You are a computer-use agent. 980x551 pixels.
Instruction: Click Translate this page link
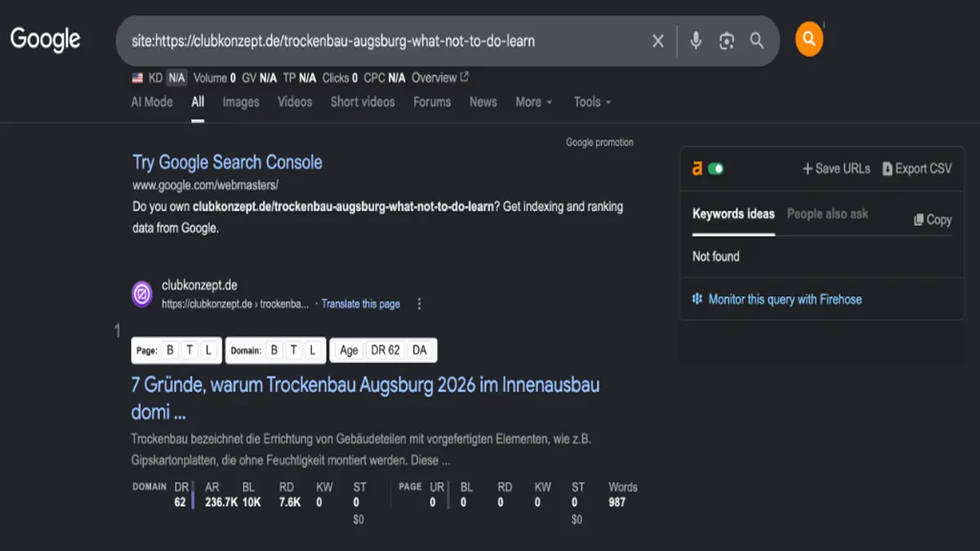tap(361, 304)
